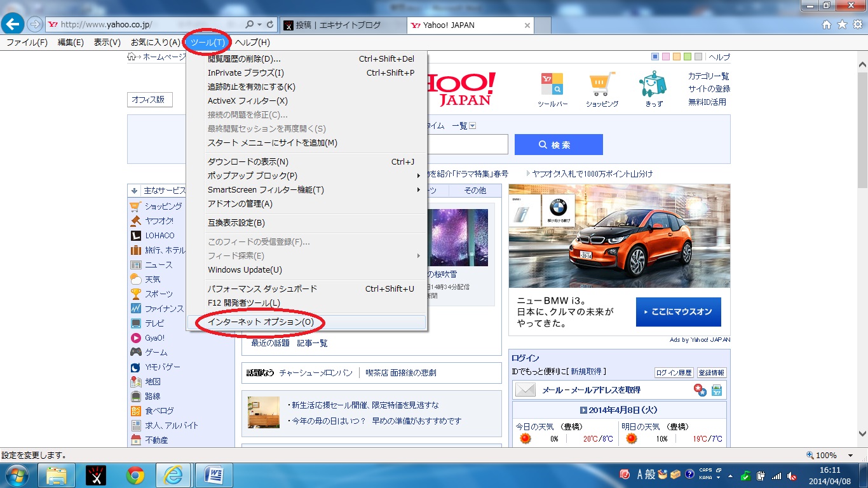Open Manage Add-ons menu entry
This screenshot has height=488, width=868.
308,204
